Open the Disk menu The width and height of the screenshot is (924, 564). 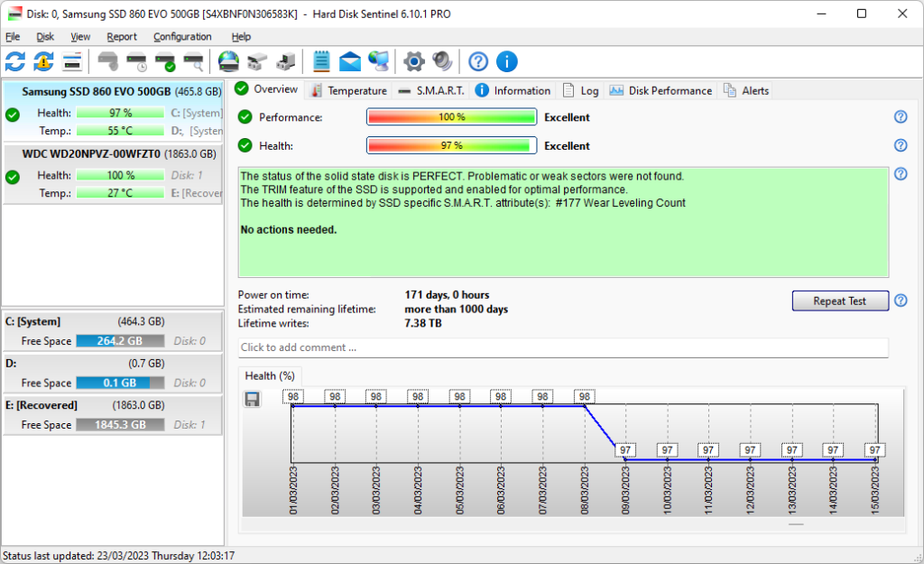click(x=45, y=36)
